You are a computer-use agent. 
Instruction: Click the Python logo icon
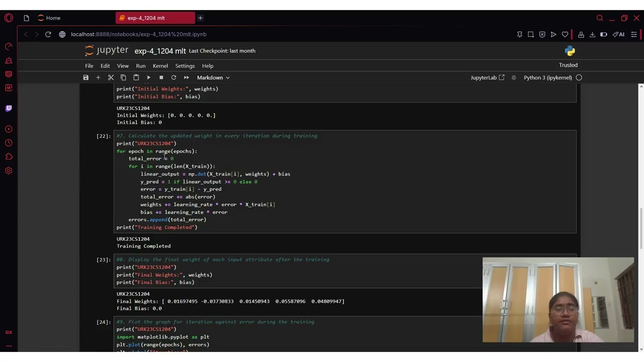[570, 51]
